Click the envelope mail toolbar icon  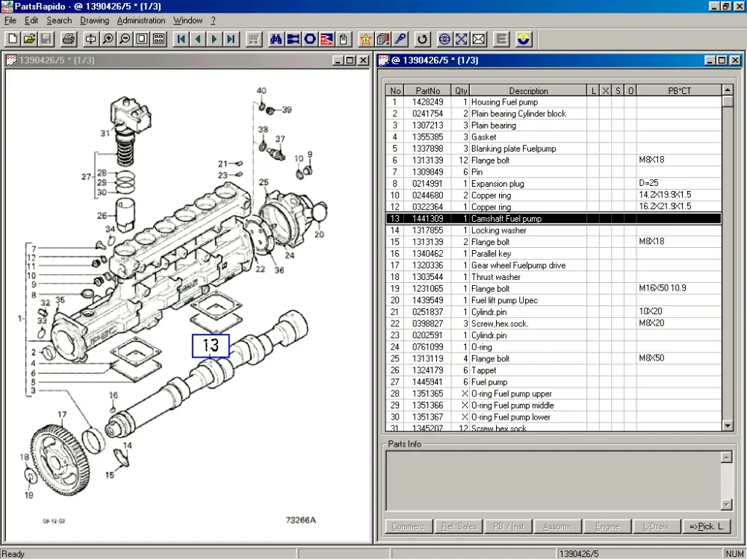479,39
